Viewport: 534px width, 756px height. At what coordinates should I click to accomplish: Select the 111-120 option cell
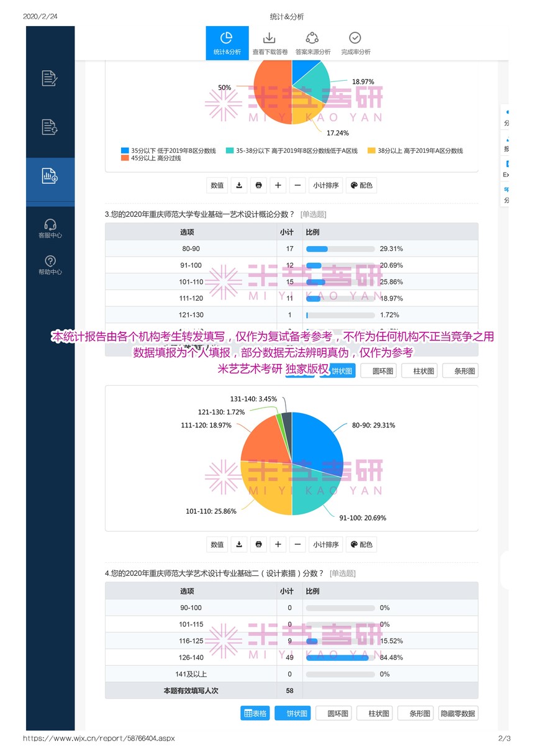point(191,298)
